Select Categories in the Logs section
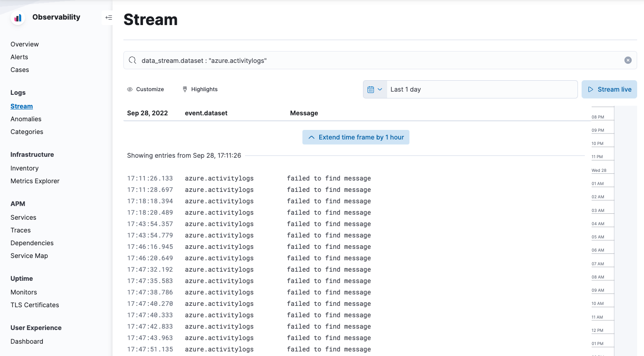Viewport: 644px width, 356px height. point(26,131)
